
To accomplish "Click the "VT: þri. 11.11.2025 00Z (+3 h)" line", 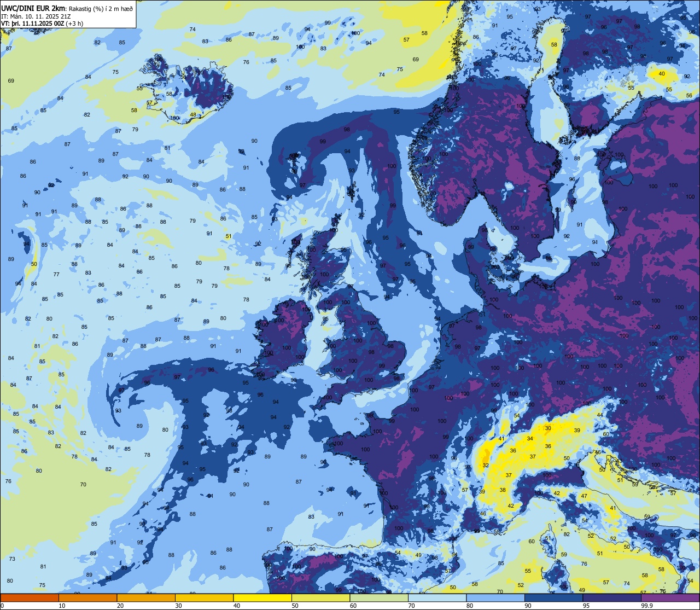I will (42, 24).
